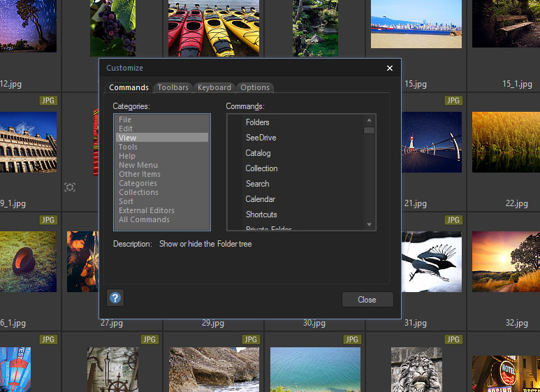Open the 31.jpg magpie thumbnail
540x392 pixels.
click(x=432, y=261)
